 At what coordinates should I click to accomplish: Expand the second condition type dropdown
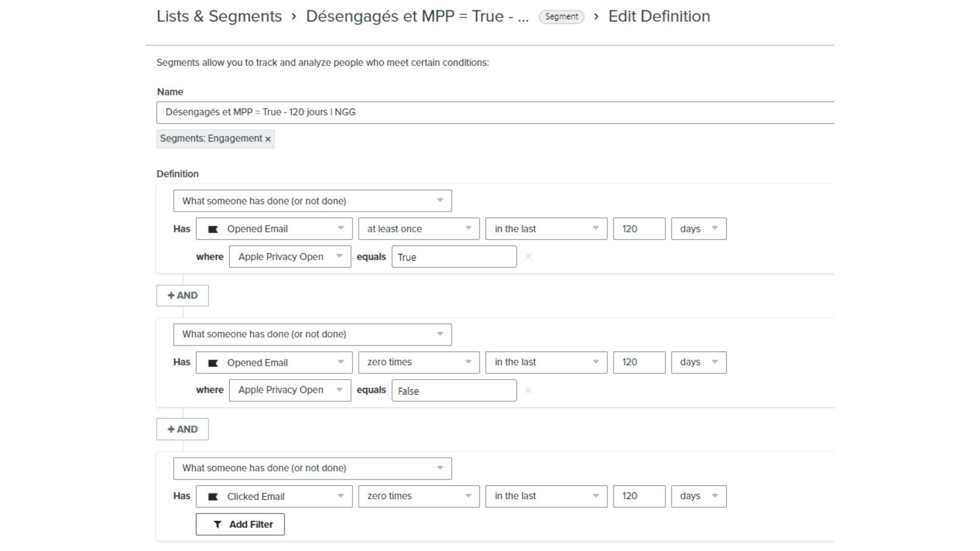point(312,335)
